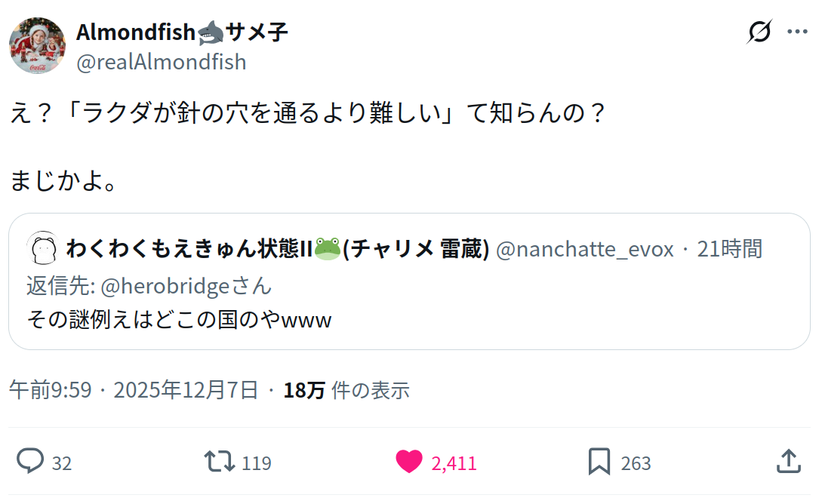Click the share upload icon

(x=788, y=461)
